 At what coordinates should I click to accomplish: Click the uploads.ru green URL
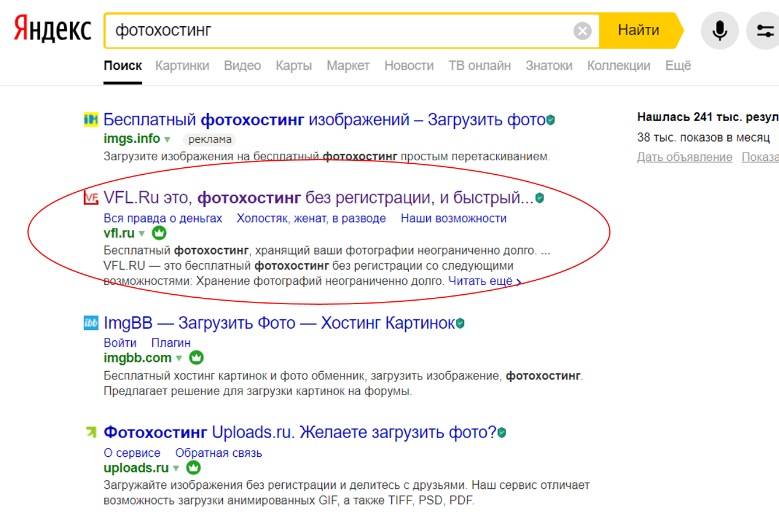136,468
